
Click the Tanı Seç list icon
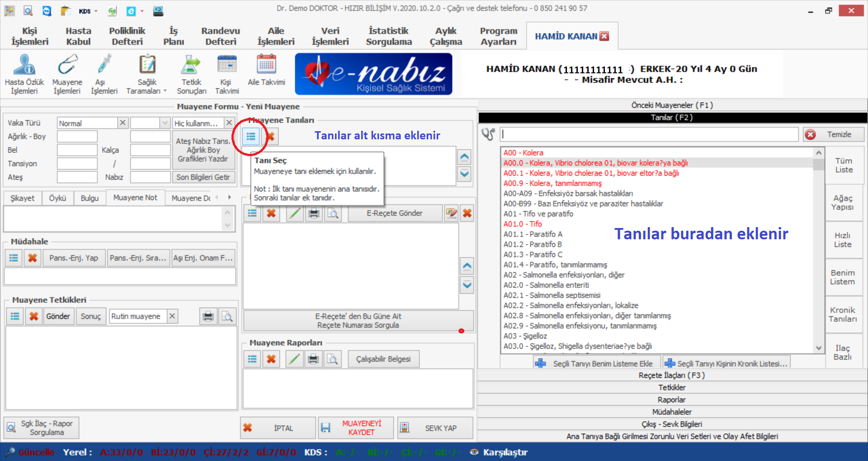click(251, 136)
